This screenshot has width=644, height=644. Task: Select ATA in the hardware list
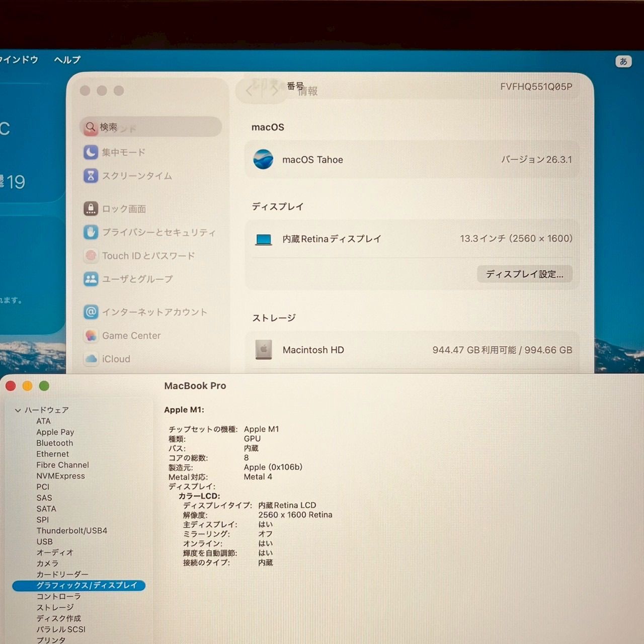43,421
